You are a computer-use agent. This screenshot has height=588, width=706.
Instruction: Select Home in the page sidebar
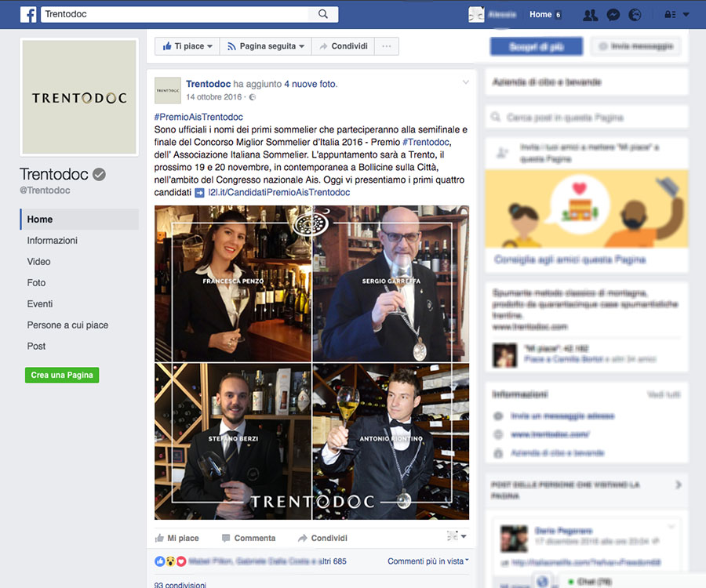[x=79, y=219]
